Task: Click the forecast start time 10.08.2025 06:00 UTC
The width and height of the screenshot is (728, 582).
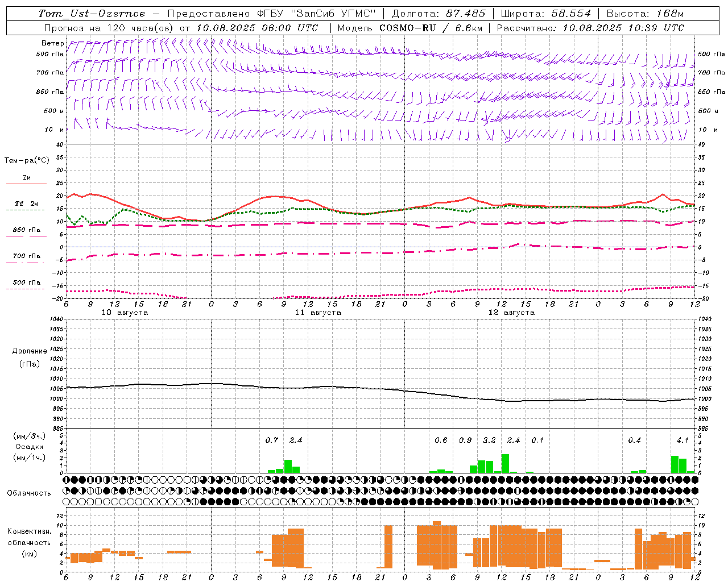Action: click(257, 28)
